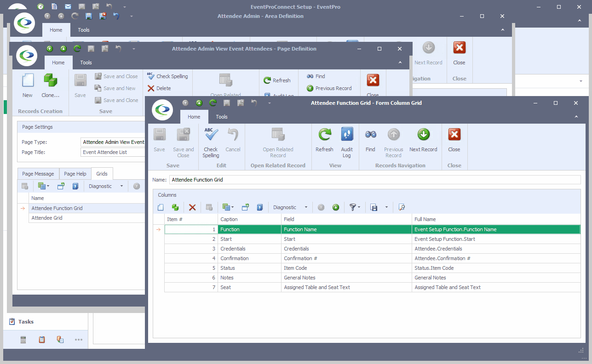Select the Assigned Table and Seat Text field cell
This screenshot has height=364, width=592.
coord(346,287)
